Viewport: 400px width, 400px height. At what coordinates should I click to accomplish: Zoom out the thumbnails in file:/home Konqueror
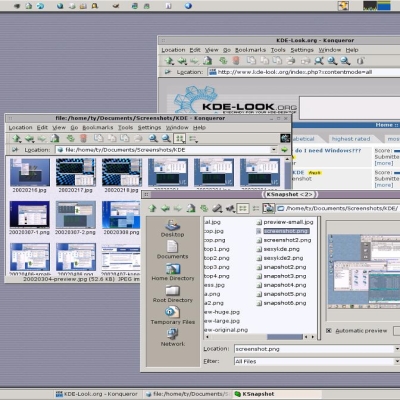pyautogui.click(x=166, y=138)
